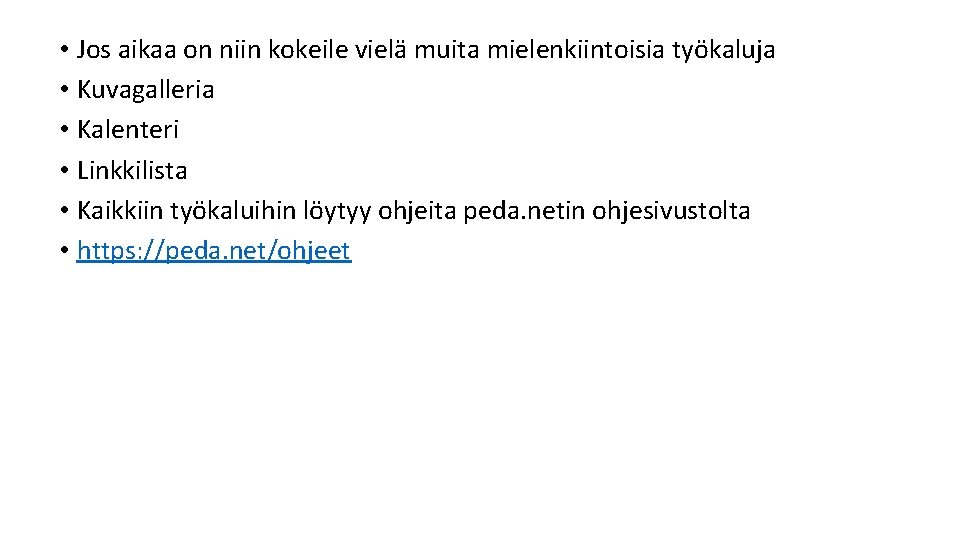960x540 pixels.
Task: Click the word 'Jos' starting the first bullet
Action: 94,50
